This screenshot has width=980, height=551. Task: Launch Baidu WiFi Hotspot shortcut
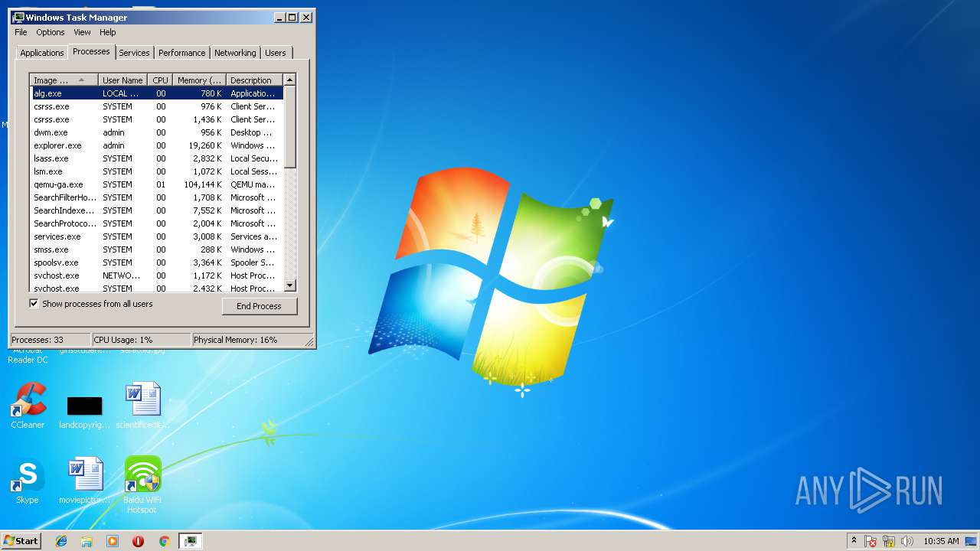click(142, 484)
